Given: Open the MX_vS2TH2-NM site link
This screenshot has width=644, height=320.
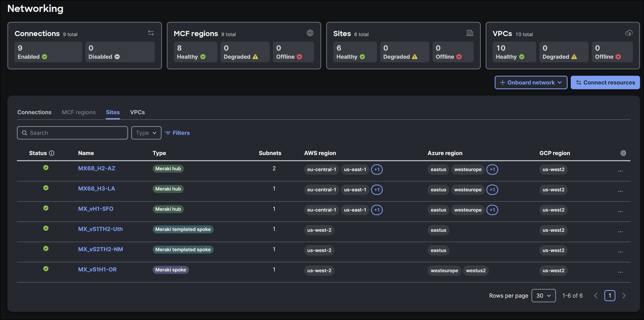Looking at the screenshot, I should [x=100, y=249].
